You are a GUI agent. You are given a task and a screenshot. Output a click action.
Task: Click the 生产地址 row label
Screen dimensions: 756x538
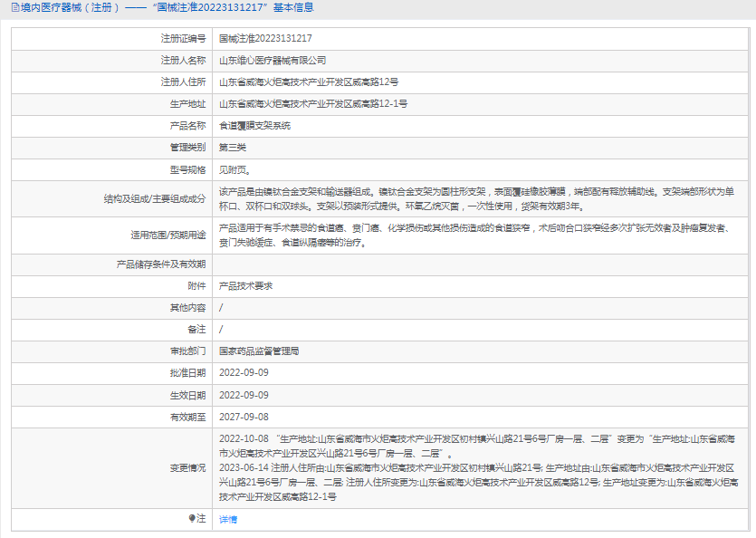(187, 104)
